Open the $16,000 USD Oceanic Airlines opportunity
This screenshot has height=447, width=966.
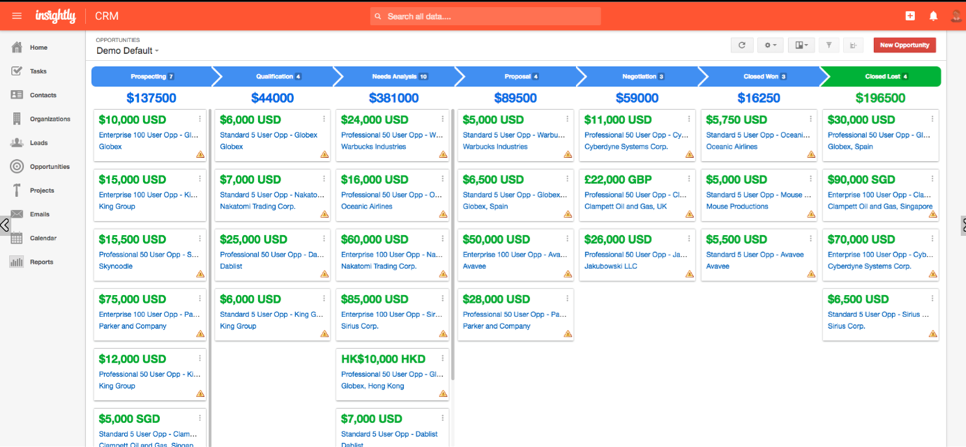click(392, 195)
